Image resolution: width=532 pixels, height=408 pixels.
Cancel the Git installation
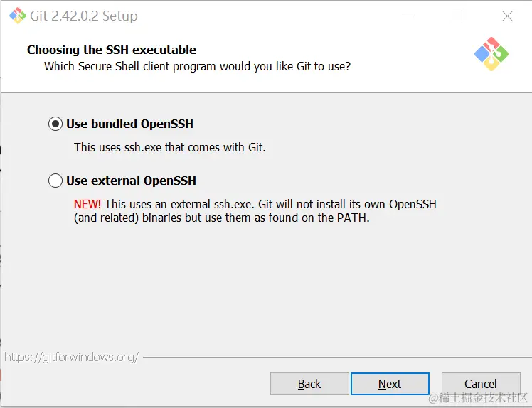point(480,384)
